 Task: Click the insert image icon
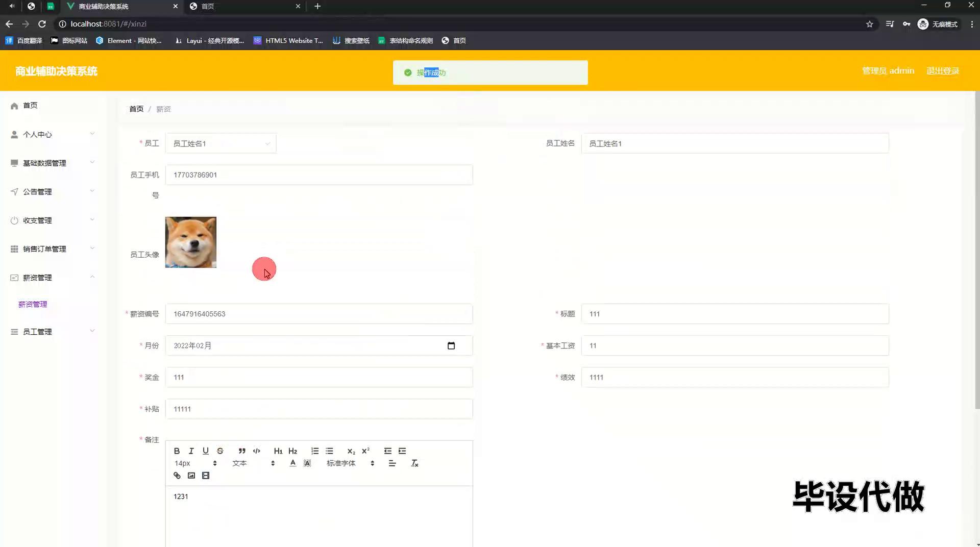[191, 476]
